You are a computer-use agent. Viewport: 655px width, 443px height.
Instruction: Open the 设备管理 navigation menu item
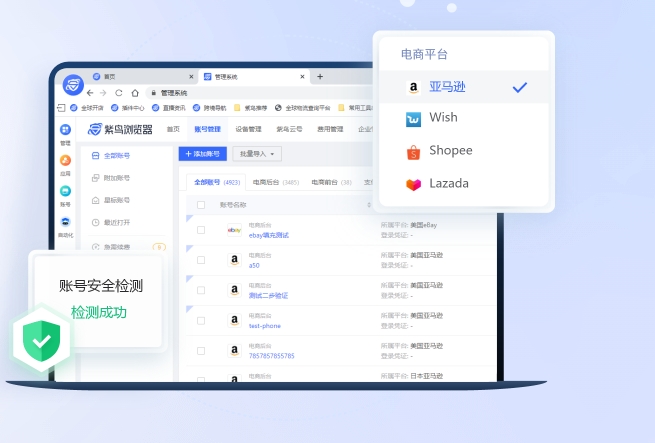click(248, 129)
